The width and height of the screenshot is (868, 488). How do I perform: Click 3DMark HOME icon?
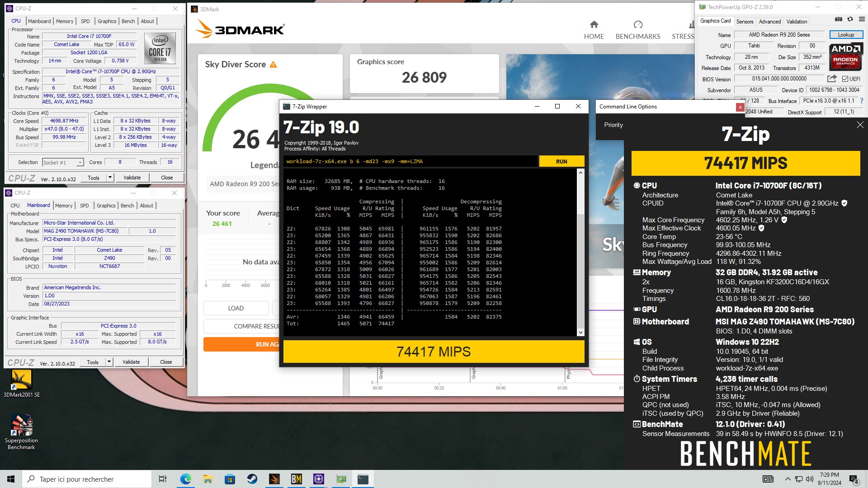[594, 24]
